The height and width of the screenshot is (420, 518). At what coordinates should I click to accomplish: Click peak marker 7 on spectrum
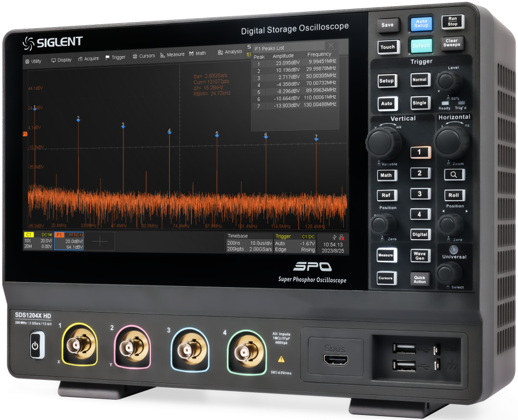tap(316, 138)
